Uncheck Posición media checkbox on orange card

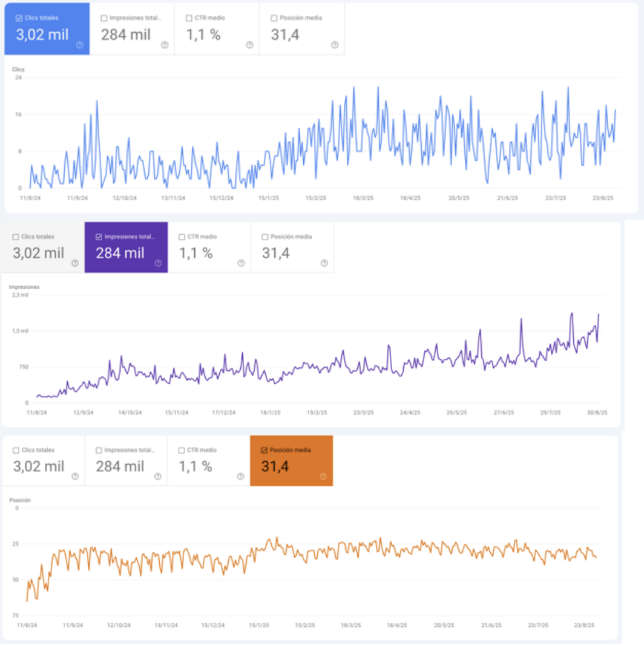(x=264, y=450)
